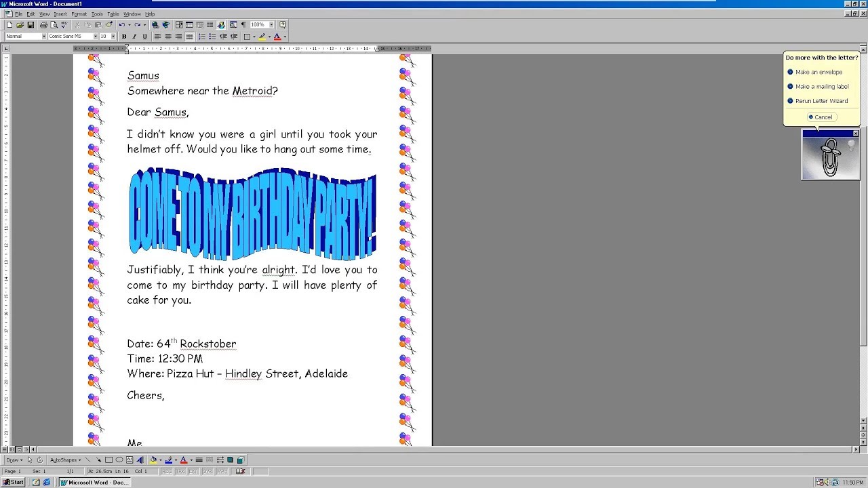Start a numbered list
Viewport: 868px width, 488px height.
tap(202, 37)
